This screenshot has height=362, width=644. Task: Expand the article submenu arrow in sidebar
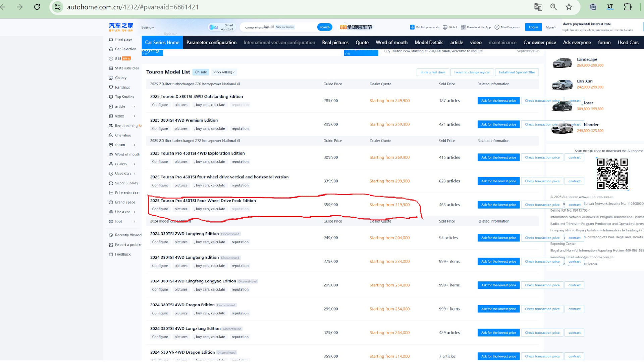[135, 107]
